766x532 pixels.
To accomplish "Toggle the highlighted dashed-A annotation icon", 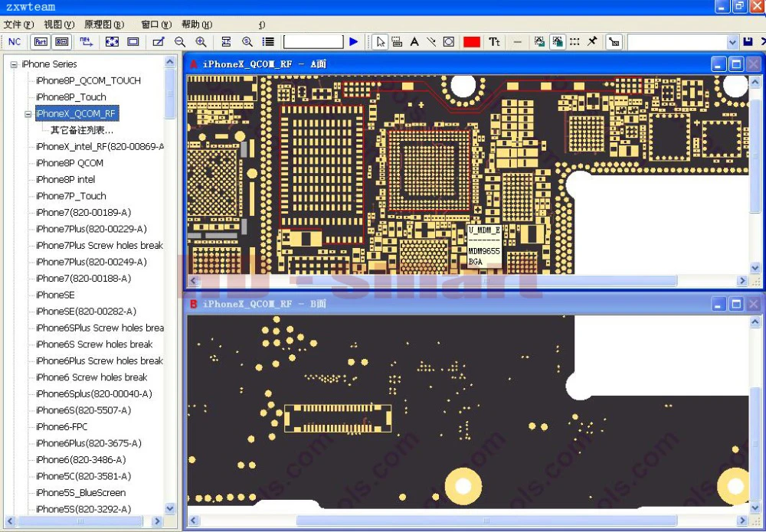I will tap(558, 42).
